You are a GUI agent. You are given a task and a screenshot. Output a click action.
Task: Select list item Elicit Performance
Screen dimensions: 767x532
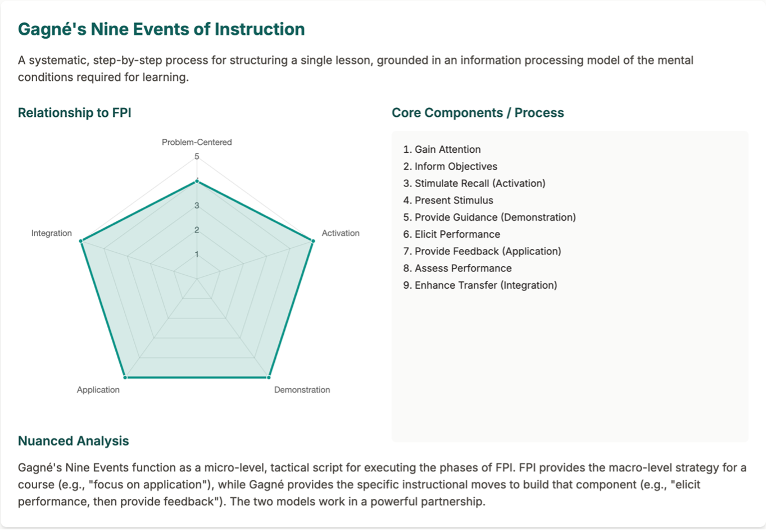(x=452, y=234)
